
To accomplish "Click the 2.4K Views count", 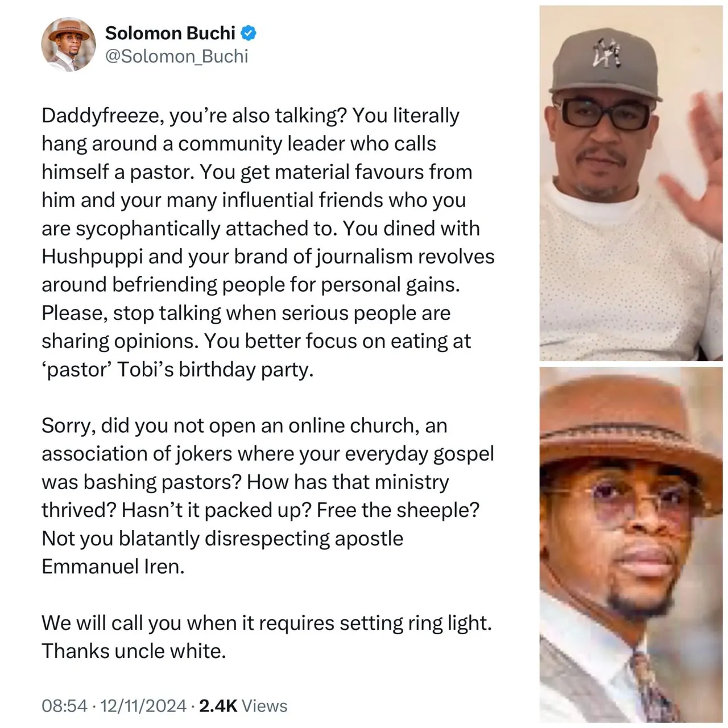I will [x=243, y=706].
